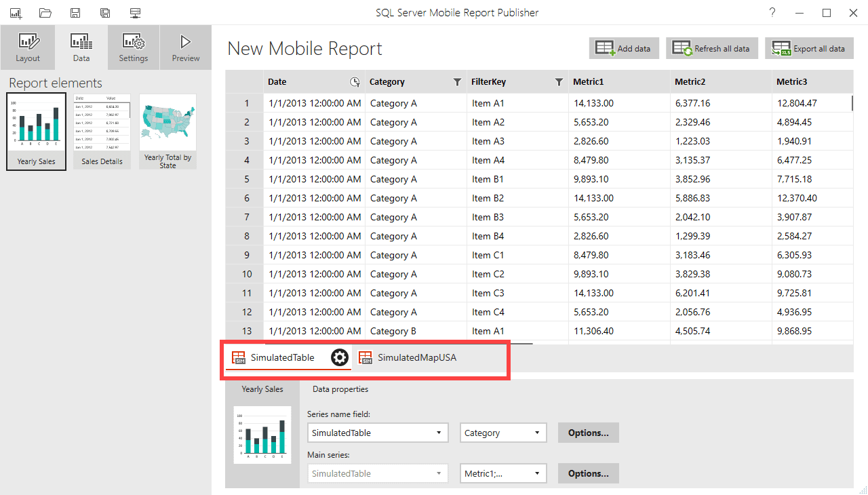Click Metric2 value 6,377.16

click(x=721, y=103)
